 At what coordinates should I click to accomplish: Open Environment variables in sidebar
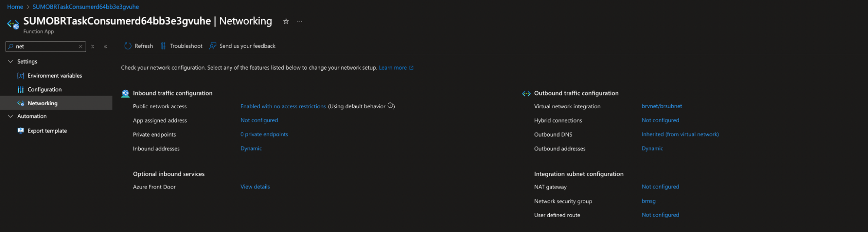[x=55, y=76]
